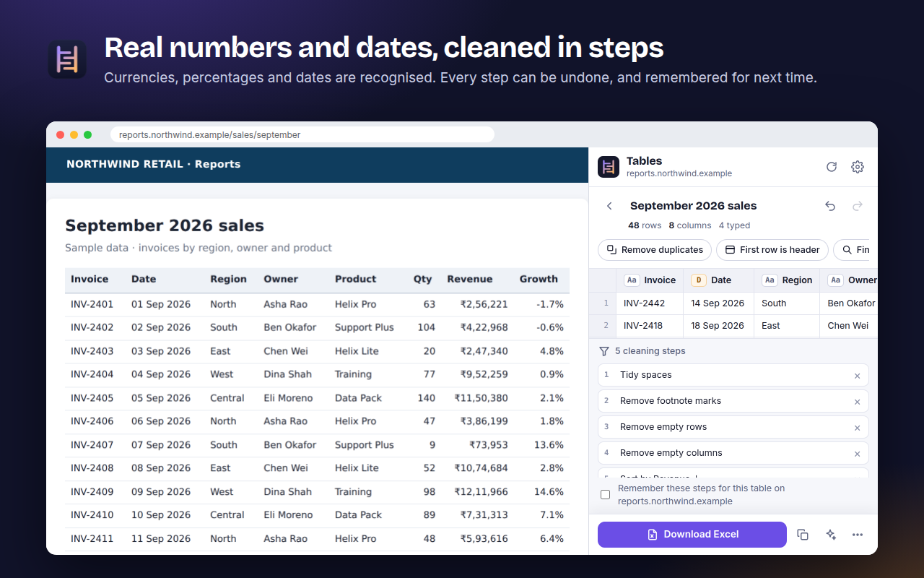Click the filter icon beside 5 cleaning steps
924x578 pixels.
(604, 351)
